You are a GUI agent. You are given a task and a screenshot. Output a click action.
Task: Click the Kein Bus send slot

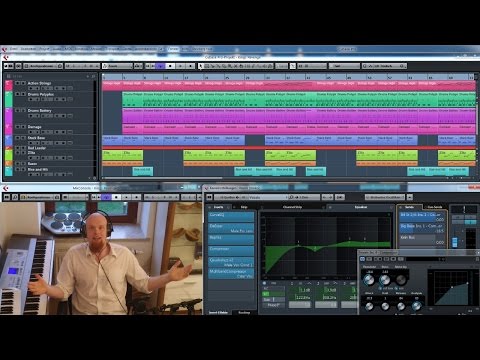coord(422,239)
